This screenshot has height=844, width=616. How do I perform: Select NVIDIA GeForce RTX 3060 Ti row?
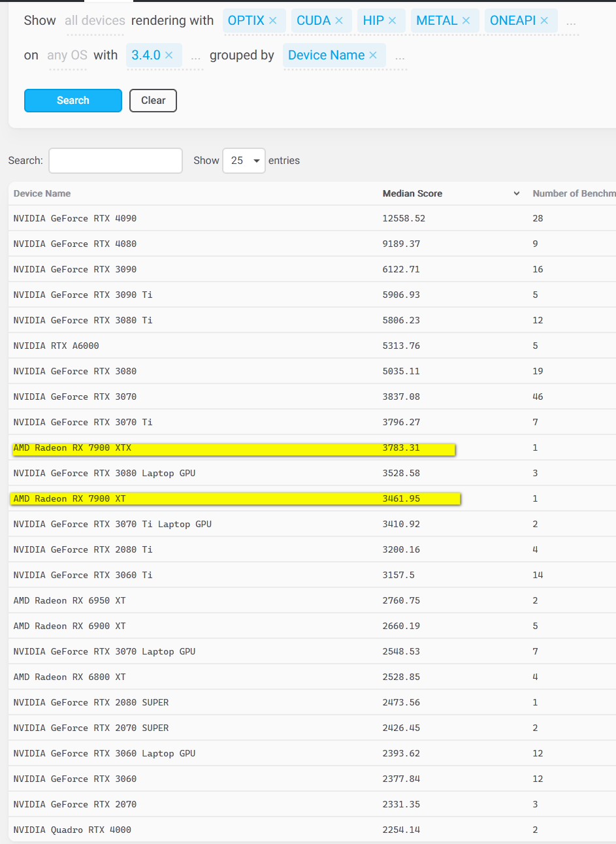click(83, 575)
